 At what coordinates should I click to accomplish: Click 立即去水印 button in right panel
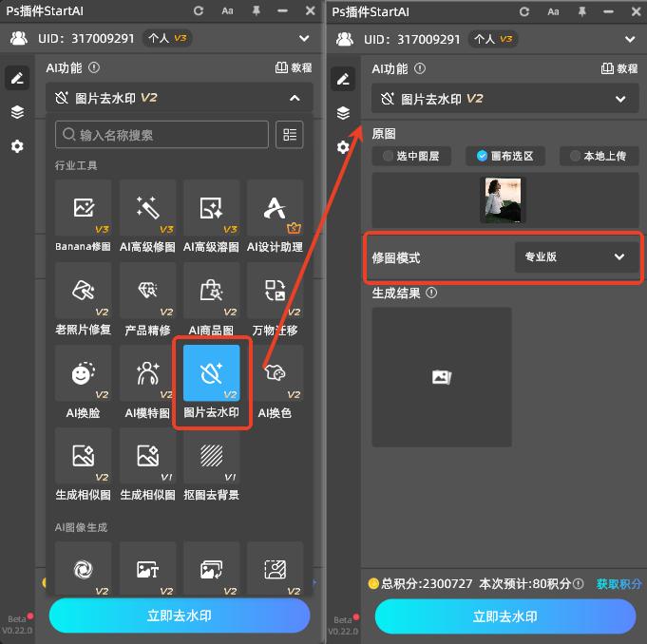pos(505,616)
